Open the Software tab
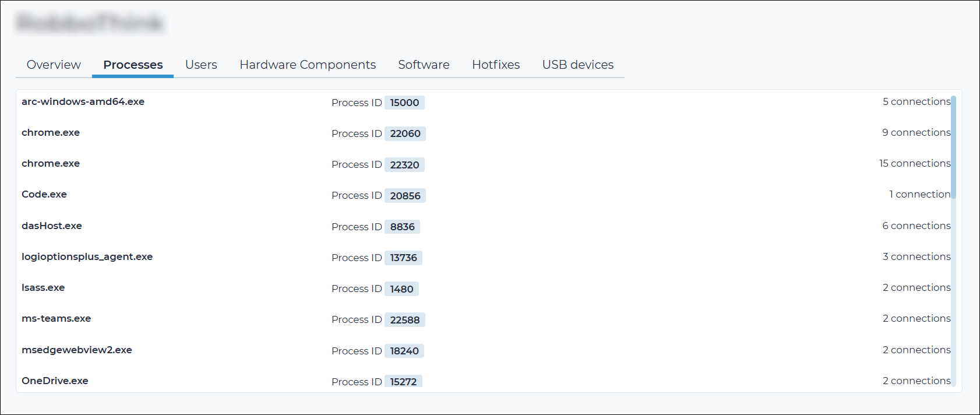 424,65
